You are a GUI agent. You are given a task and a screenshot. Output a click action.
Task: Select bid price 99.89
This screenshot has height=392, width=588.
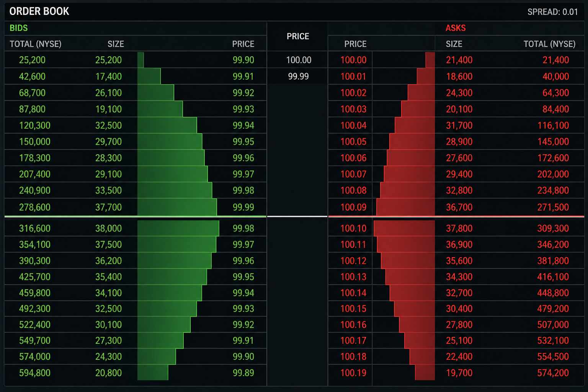pos(243,373)
